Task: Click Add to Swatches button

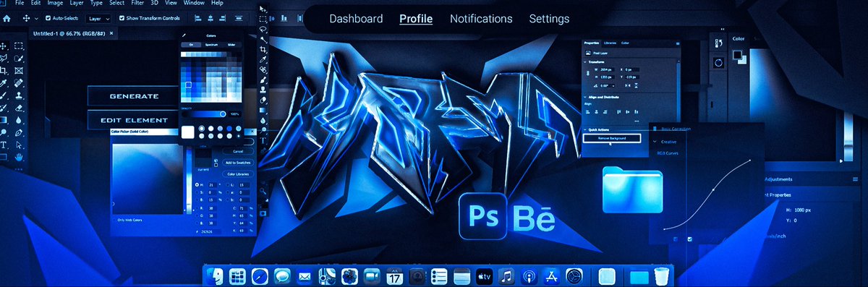Action: click(238, 162)
